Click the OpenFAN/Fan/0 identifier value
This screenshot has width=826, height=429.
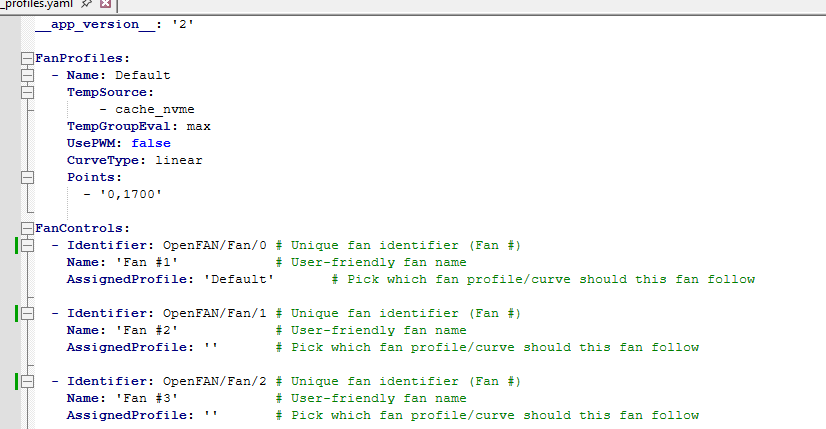coord(215,246)
